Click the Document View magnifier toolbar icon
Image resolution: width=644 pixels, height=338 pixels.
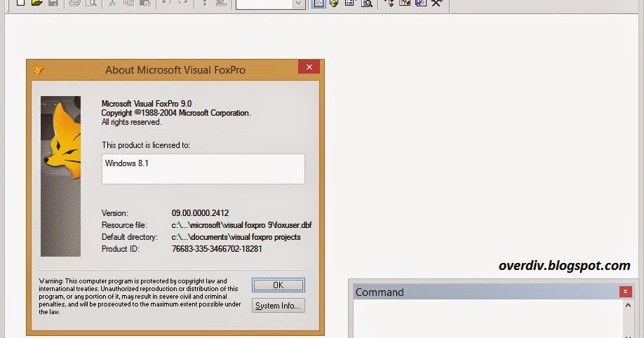pos(367,4)
